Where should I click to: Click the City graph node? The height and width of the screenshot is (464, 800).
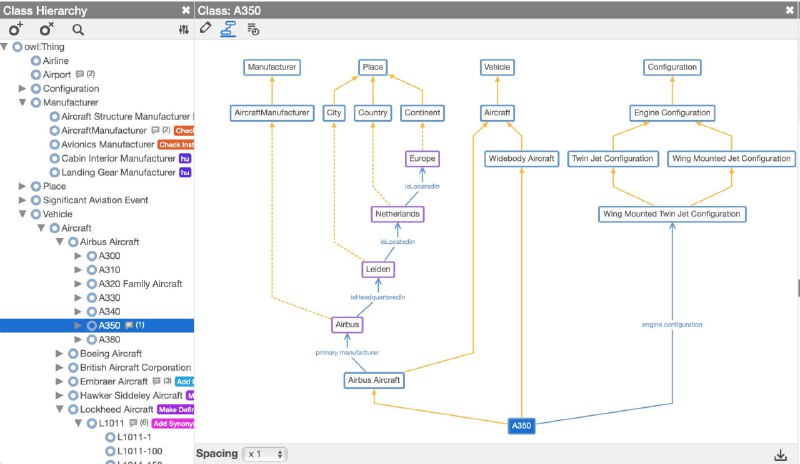(x=334, y=113)
